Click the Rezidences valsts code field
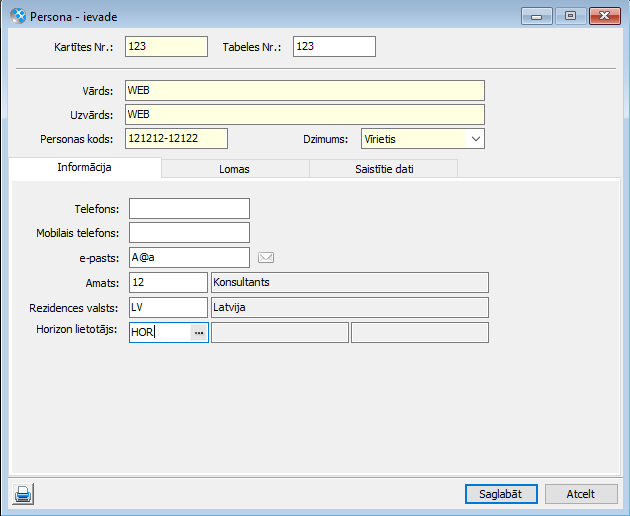The width and height of the screenshot is (630, 516). click(x=168, y=307)
